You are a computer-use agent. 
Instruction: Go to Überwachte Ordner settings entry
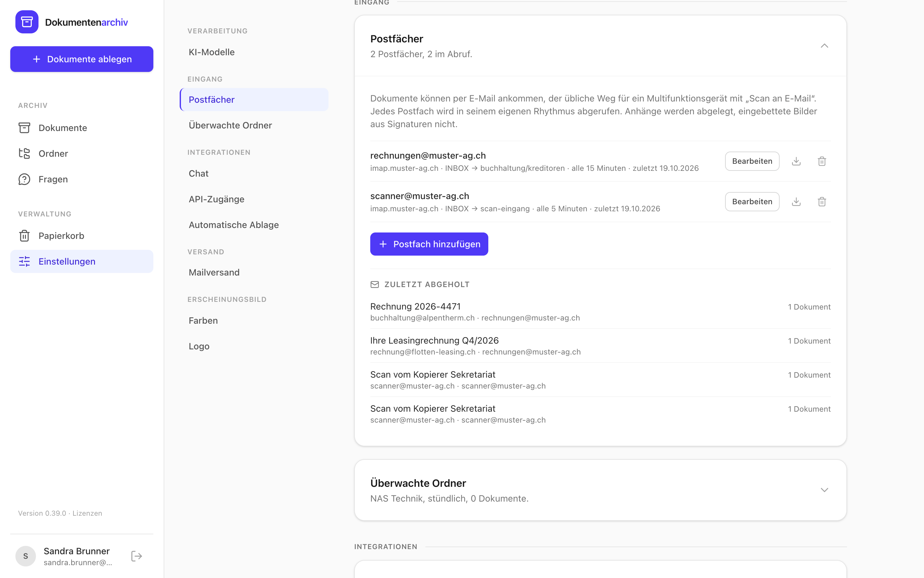[x=254, y=125]
